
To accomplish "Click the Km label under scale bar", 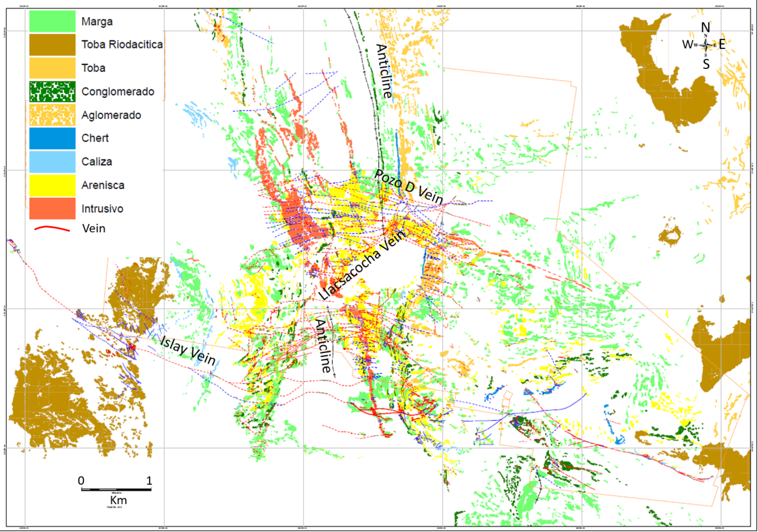I will (x=118, y=500).
